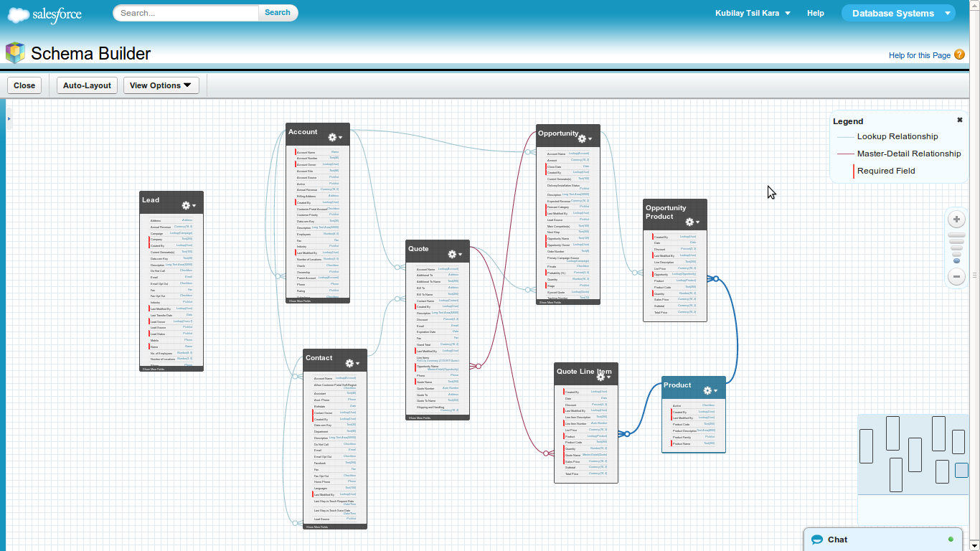The width and height of the screenshot is (980, 551).
Task: Expand the left sidebar handle
Action: [9, 118]
